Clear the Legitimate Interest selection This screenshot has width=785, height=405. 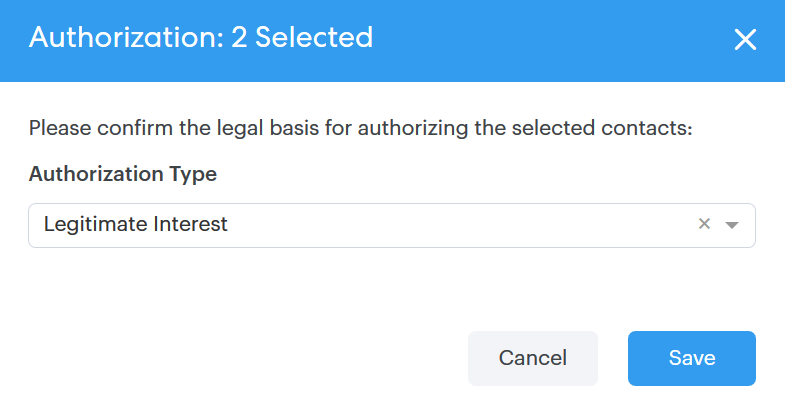[x=704, y=225]
